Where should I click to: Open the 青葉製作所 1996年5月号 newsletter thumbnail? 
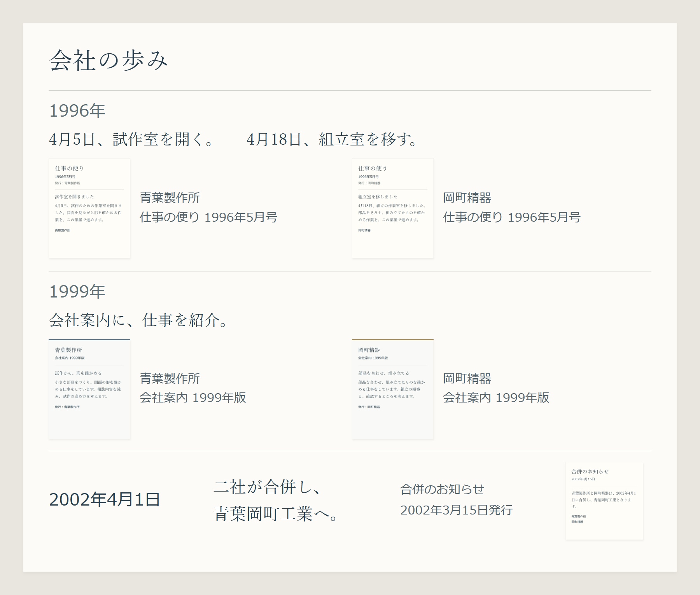pyautogui.click(x=89, y=208)
